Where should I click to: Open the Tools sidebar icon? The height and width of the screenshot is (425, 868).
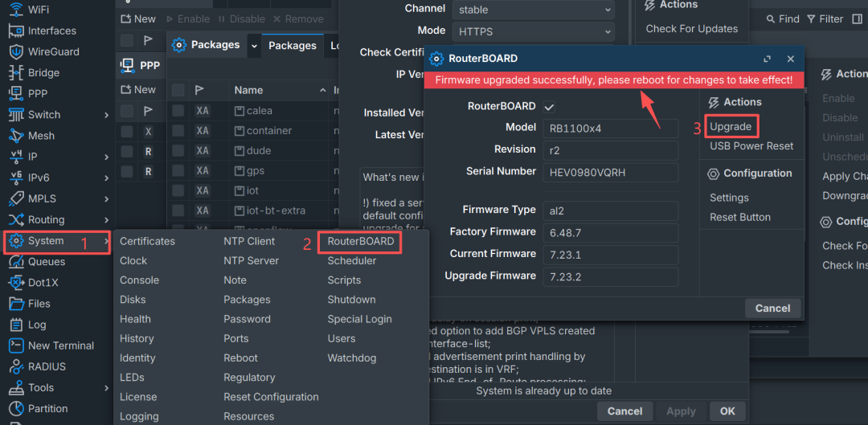tap(17, 387)
